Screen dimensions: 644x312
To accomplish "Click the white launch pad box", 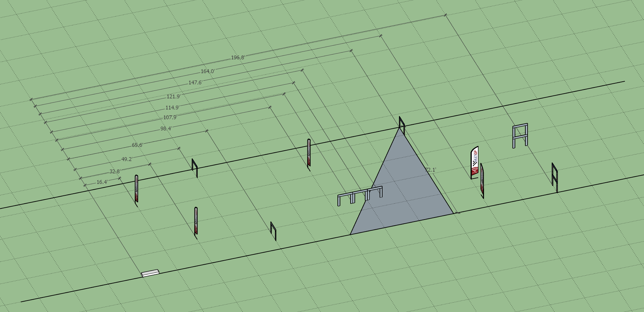I will (150, 273).
